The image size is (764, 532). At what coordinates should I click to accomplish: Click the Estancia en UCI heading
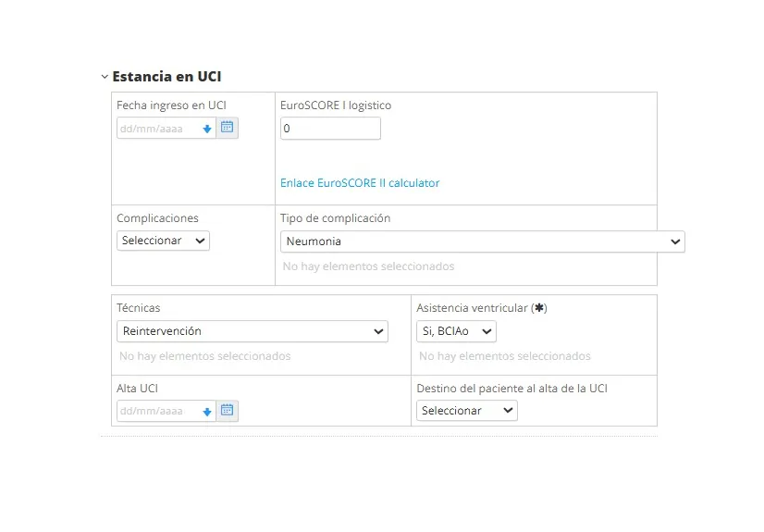click(x=166, y=77)
